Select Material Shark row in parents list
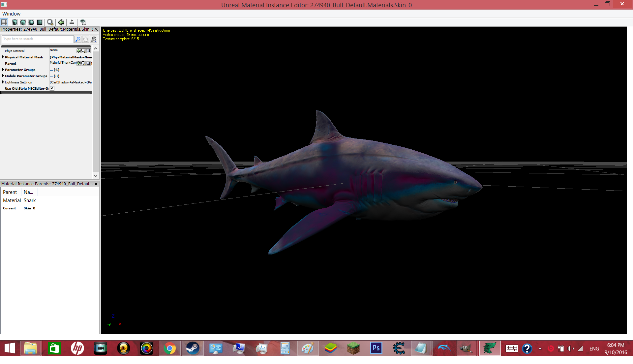 [x=49, y=200]
